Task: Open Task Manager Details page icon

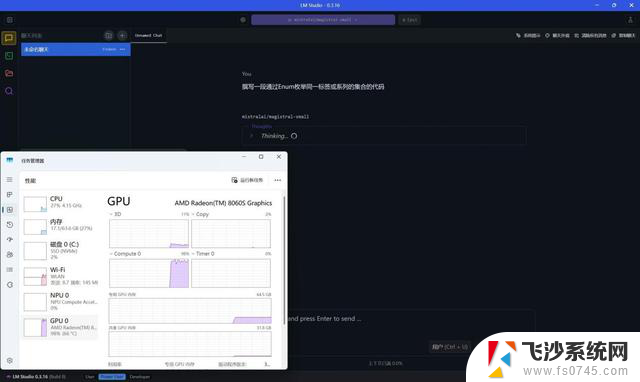Action: click(10, 269)
